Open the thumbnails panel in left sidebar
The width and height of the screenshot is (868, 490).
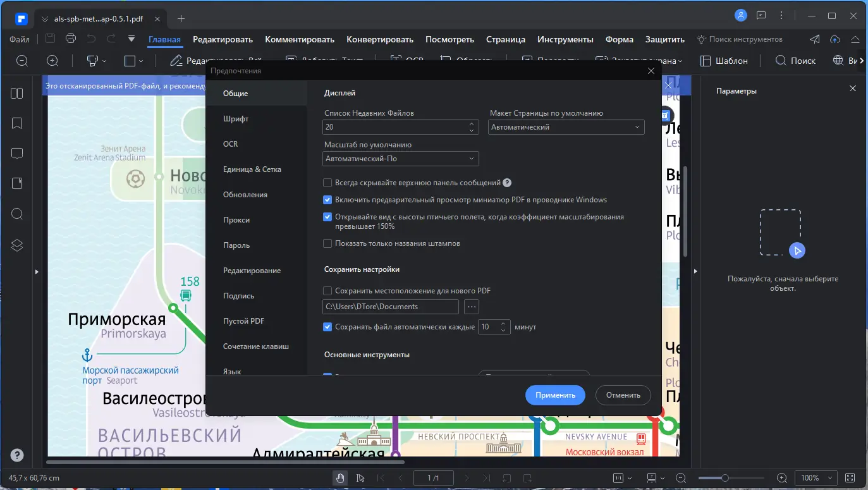pos(17,93)
